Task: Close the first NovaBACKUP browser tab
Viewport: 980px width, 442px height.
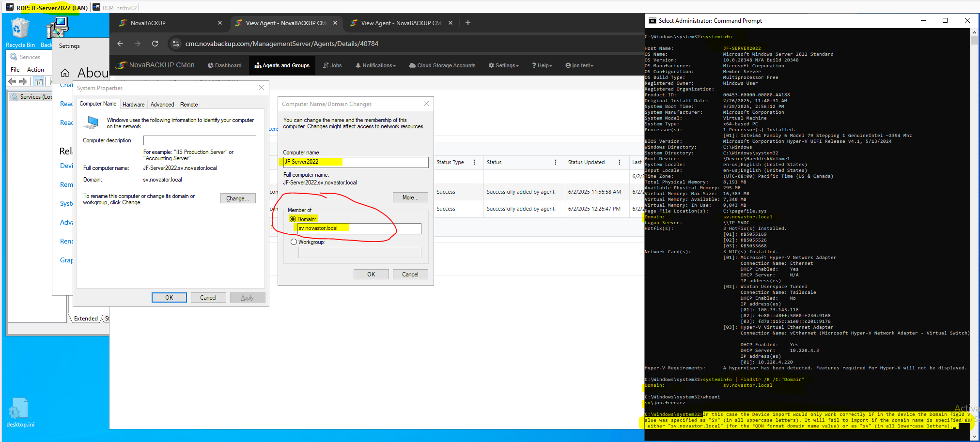Action: coord(220,23)
